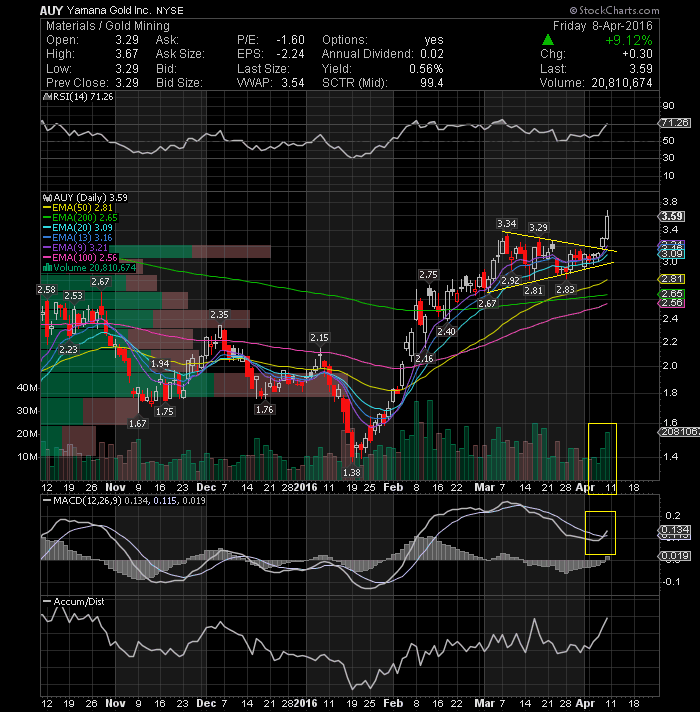Click the green Volume 20,810,674 legend text
Screen dimensions: 700x712
pos(94,267)
